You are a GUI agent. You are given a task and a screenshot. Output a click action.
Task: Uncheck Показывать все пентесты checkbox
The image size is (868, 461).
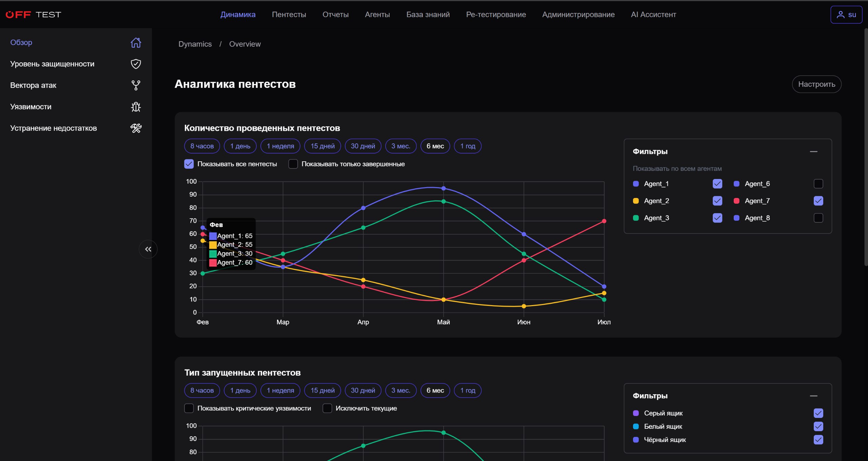pyautogui.click(x=189, y=164)
